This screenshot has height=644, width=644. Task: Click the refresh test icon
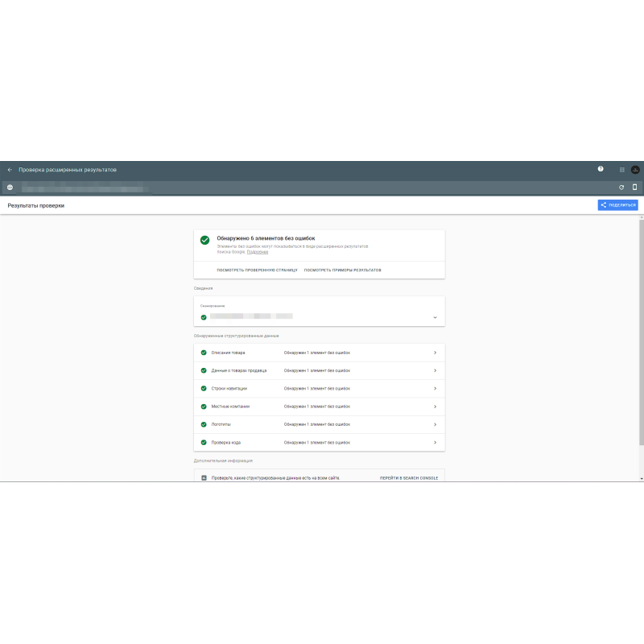621,188
